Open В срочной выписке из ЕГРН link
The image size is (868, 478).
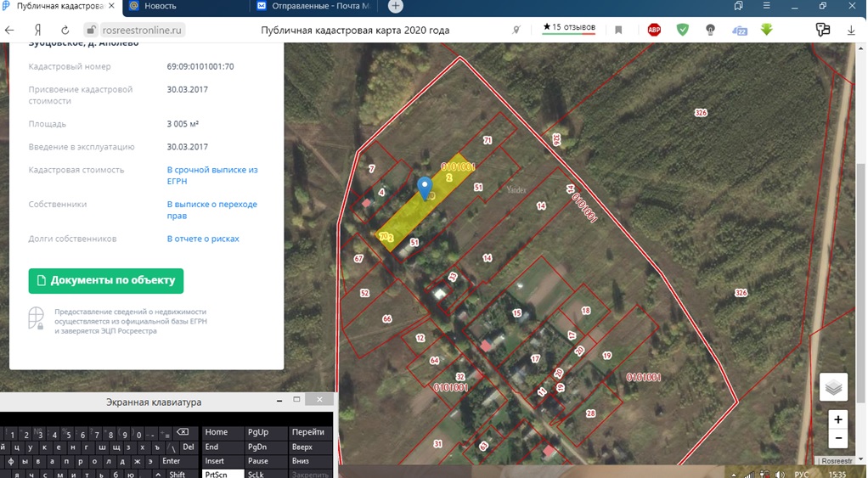[x=212, y=176]
